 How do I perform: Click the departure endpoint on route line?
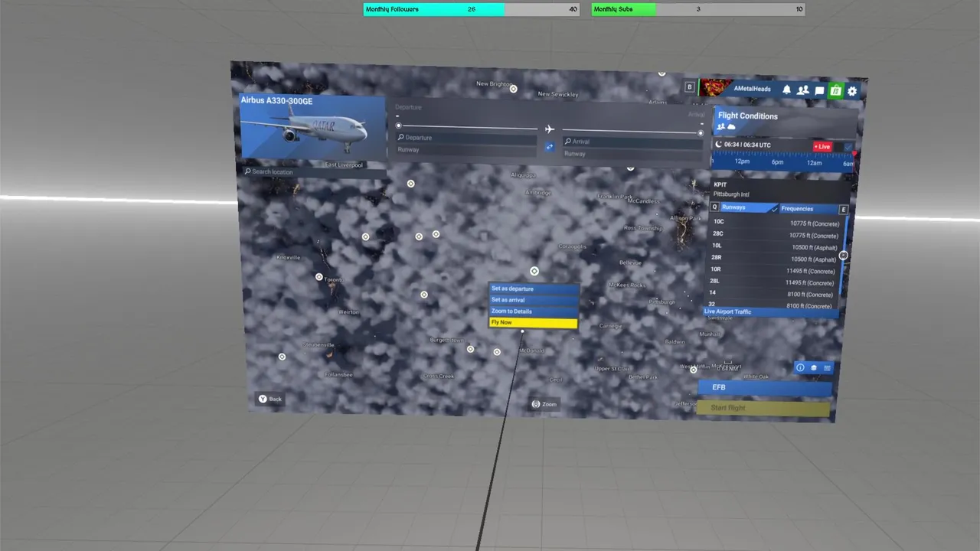coord(398,126)
